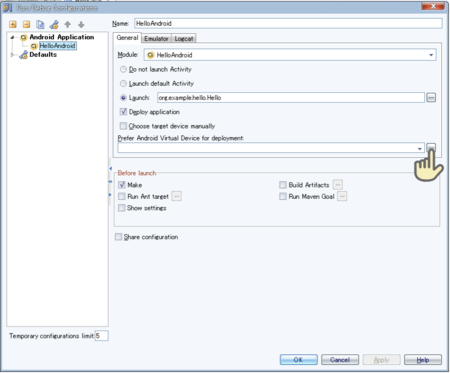Move configuration up with arrow icon
The width and height of the screenshot is (450, 373).
tap(68, 24)
